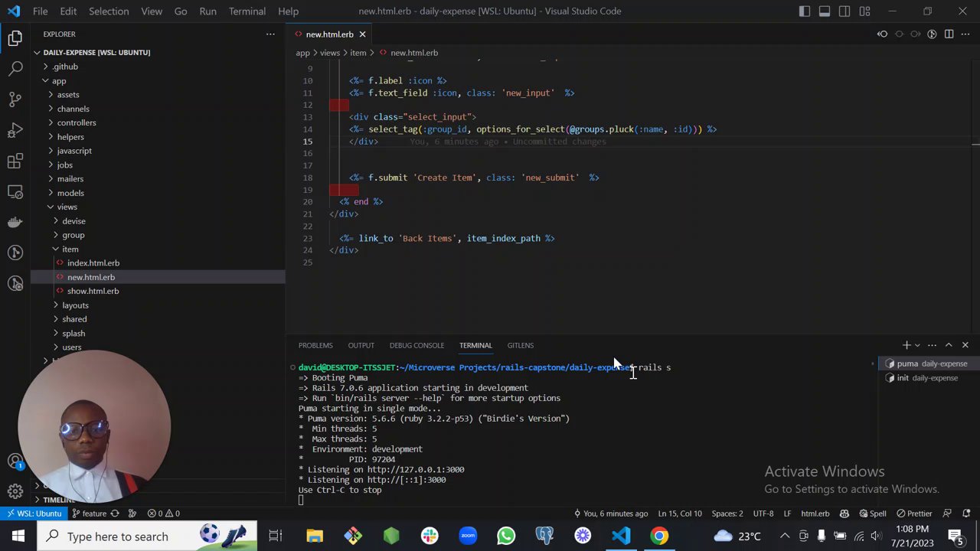The image size is (980, 551).
Task: Open the File menu
Action: [x=41, y=11]
